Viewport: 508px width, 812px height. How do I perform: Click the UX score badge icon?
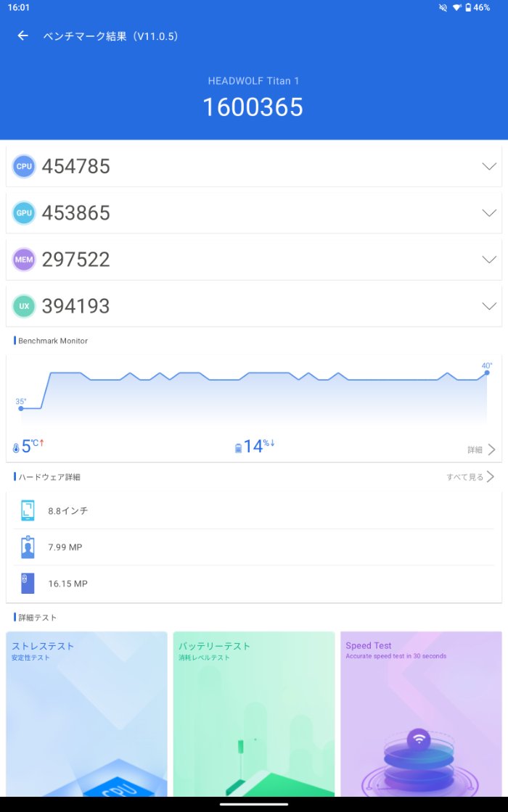click(24, 306)
